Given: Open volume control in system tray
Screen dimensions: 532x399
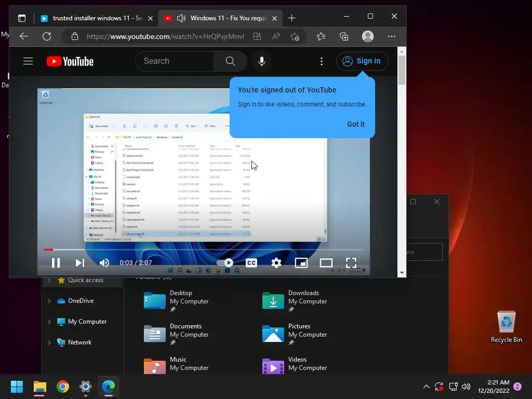Looking at the screenshot, I should tap(466, 387).
